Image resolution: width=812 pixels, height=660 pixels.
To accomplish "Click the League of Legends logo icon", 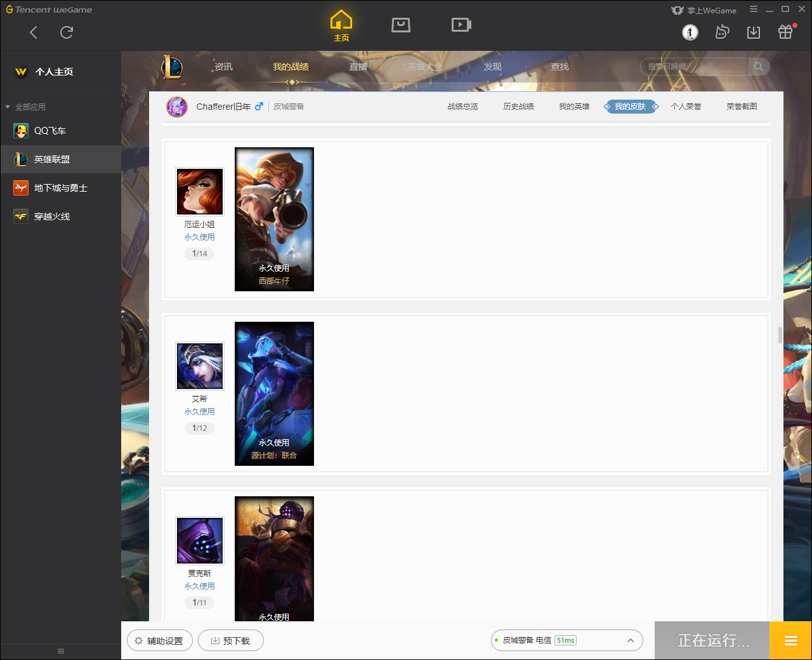I will (172, 67).
